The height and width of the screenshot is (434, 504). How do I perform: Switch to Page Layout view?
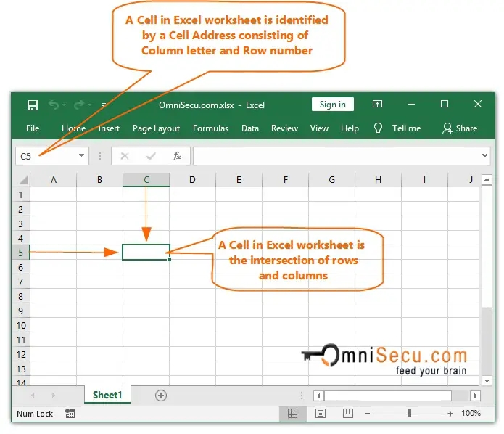coord(320,413)
